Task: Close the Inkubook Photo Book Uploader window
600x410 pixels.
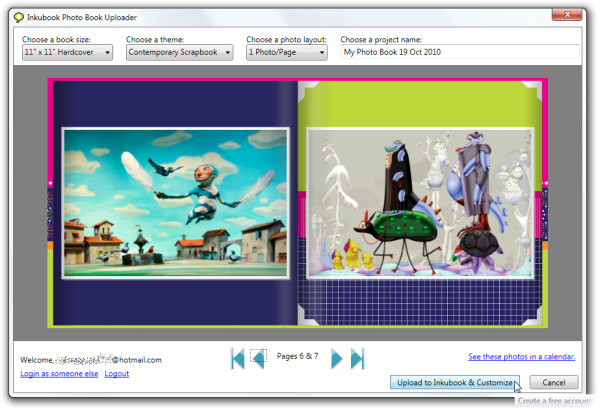Action: [x=567, y=15]
